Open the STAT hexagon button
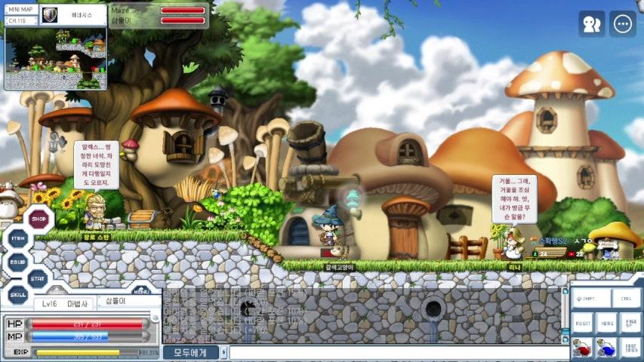The height and width of the screenshot is (362, 644). point(38,279)
